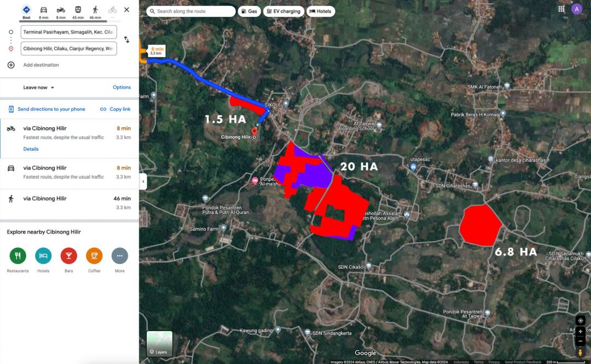This screenshot has height=364, width=591.
Task: Toggle the EV charging filter chip
Action: [283, 11]
